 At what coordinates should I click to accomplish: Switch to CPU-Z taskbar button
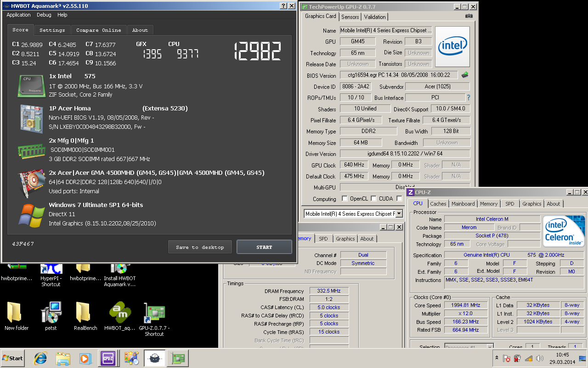(x=107, y=358)
